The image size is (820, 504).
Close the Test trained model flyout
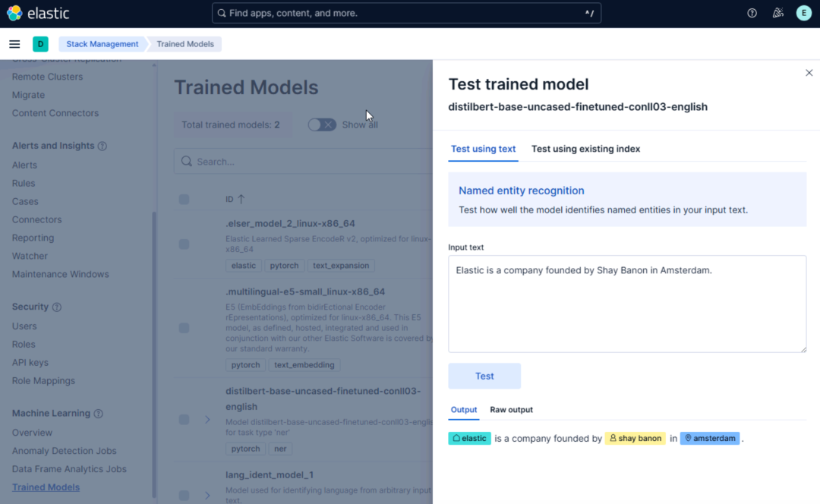809,73
